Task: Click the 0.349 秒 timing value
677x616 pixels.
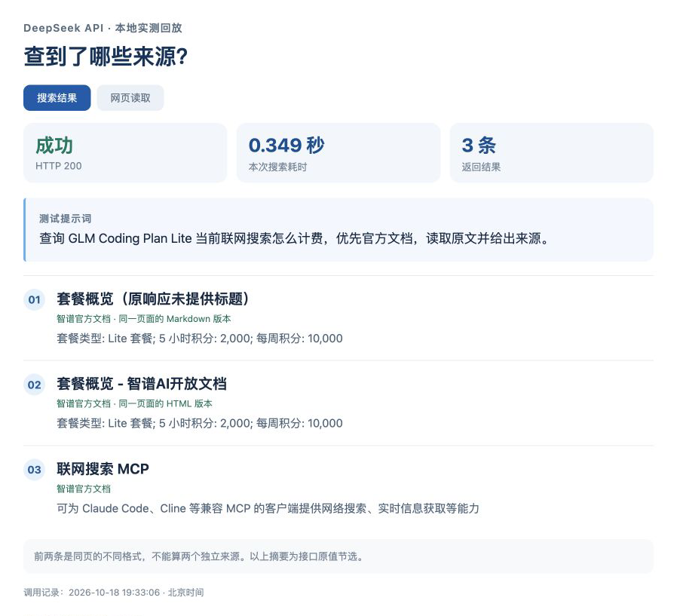Action: [x=286, y=146]
